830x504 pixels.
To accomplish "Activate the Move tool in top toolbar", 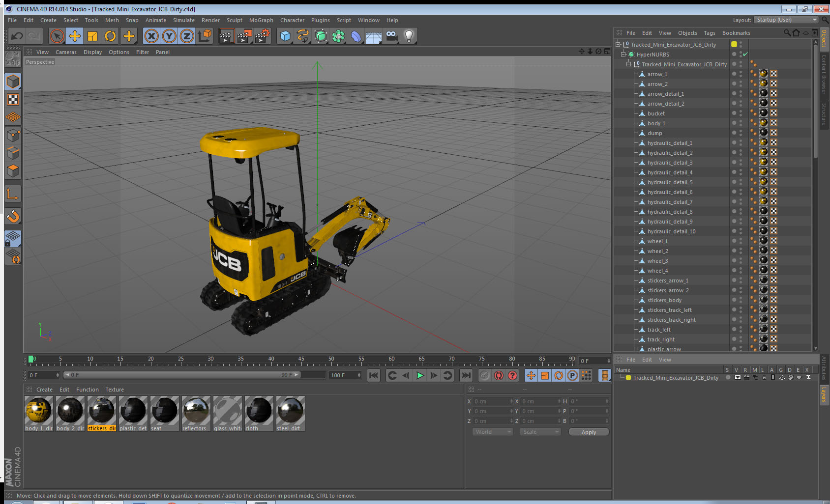I will [x=75, y=36].
